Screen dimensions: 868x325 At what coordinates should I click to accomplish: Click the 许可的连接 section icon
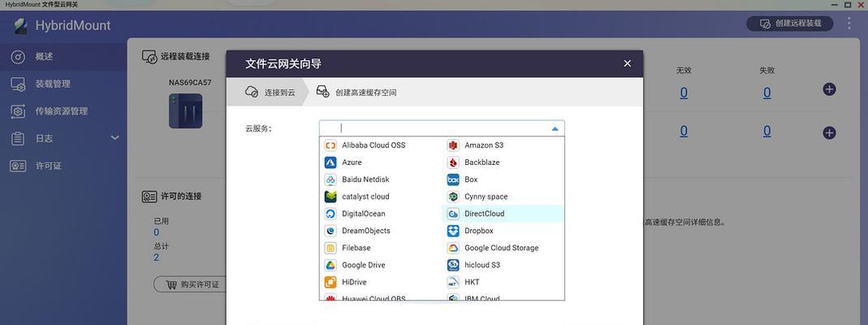click(x=149, y=196)
